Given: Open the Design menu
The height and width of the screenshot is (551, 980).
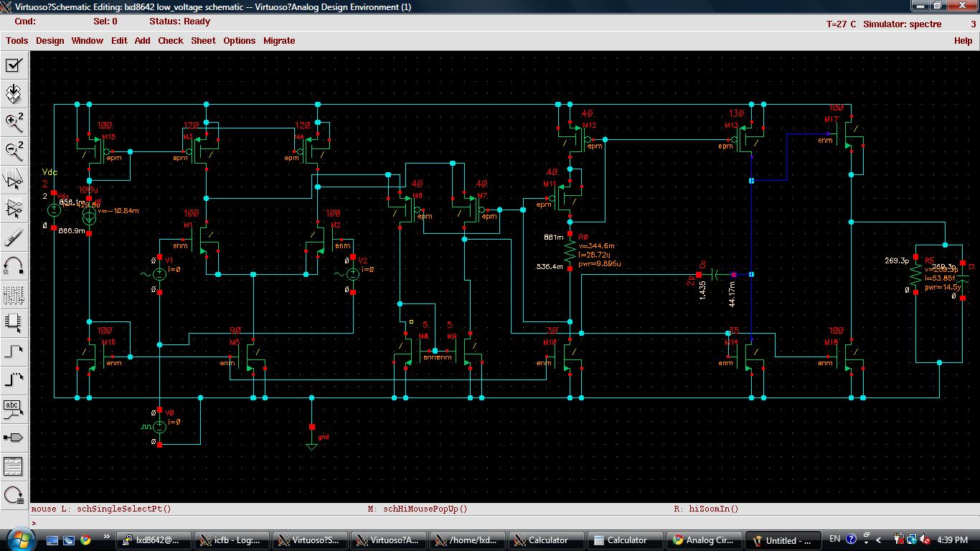Looking at the screenshot, I should 50,41.
